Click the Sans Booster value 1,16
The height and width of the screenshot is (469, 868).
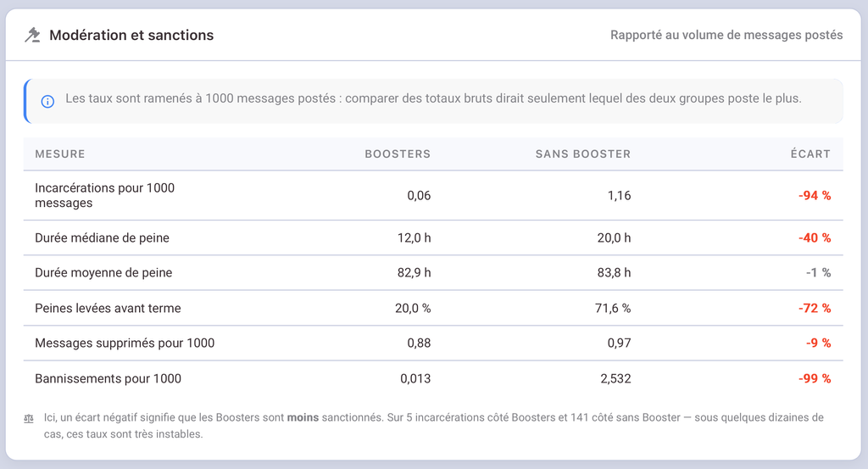coord(619,195)
